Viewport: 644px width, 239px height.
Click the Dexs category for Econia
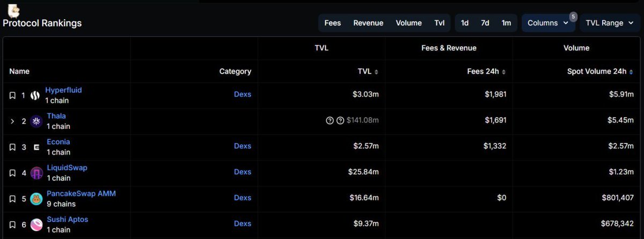243,146
